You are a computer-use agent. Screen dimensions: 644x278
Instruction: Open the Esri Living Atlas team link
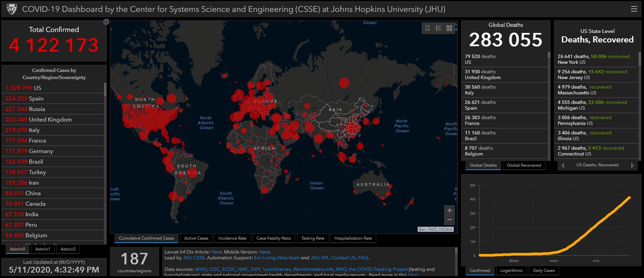pyautogui.click(x=277, y=258)
